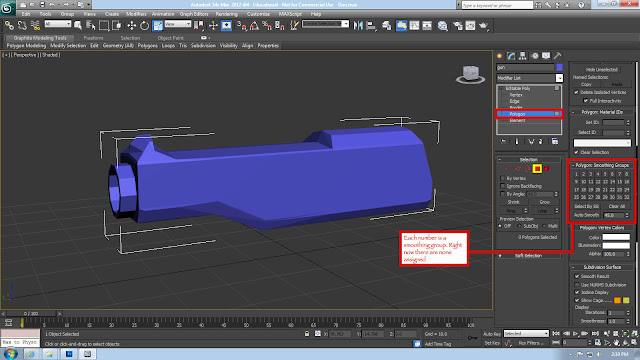640x360 pixels.
Task: Click the Bind to Space Warp icon
Action: pyautogui.click(x=36, y=26)
